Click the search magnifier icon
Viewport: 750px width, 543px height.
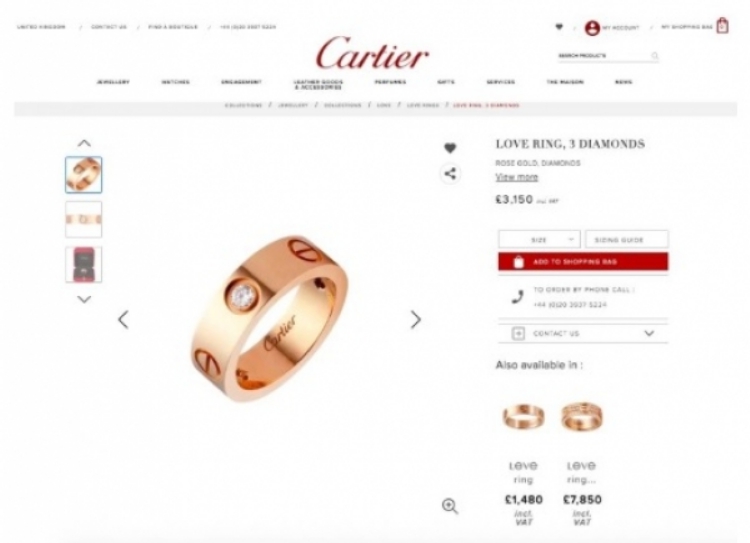(x=655, y=56)
